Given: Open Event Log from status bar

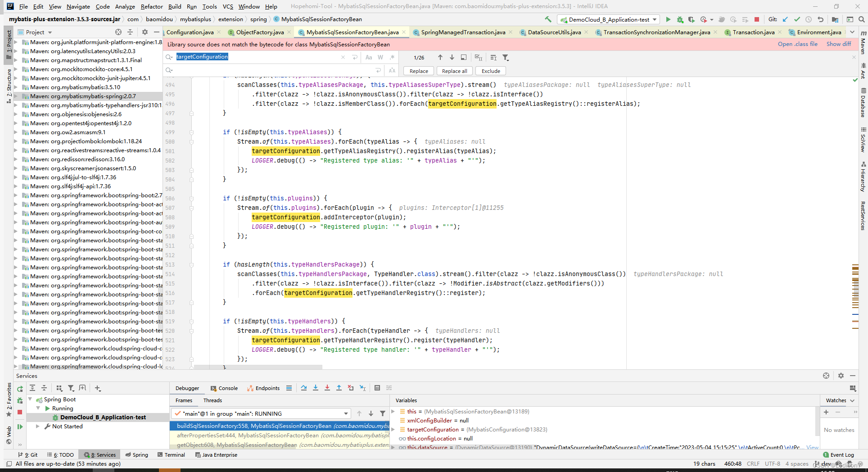Looking at the screenshot, I should [838, 454].
